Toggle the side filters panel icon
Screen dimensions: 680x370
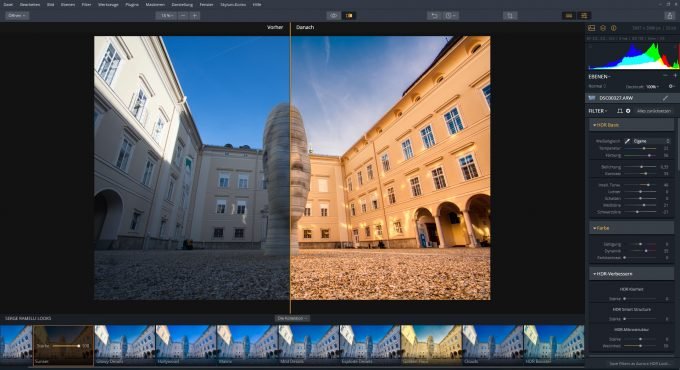pos(584,16)
